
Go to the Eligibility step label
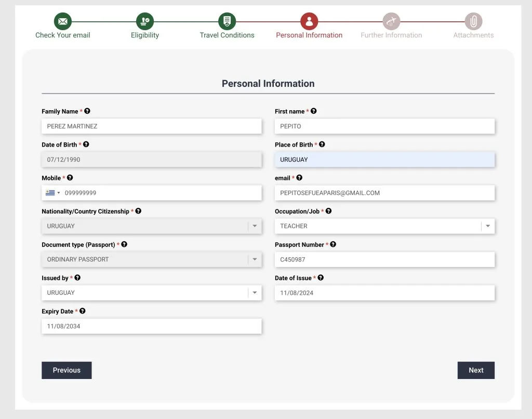(x=145, y=35)
